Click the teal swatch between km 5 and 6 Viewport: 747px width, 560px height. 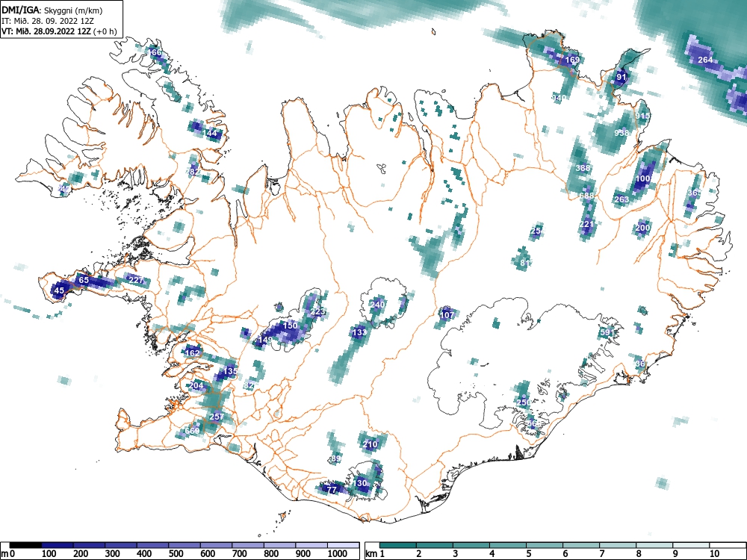click(545, 545)
